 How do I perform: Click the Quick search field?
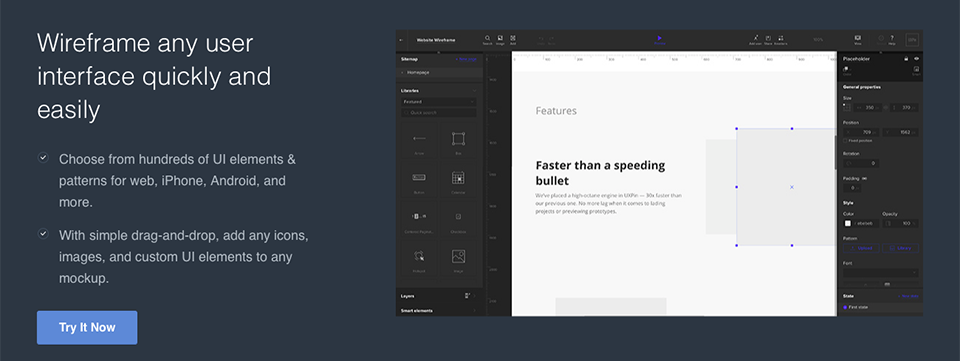(x=438, y=113)
